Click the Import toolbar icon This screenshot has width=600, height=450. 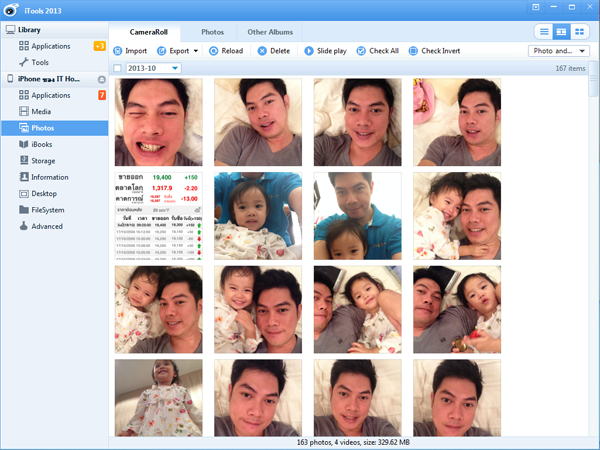pyautogui.click(x=119, y=50)
